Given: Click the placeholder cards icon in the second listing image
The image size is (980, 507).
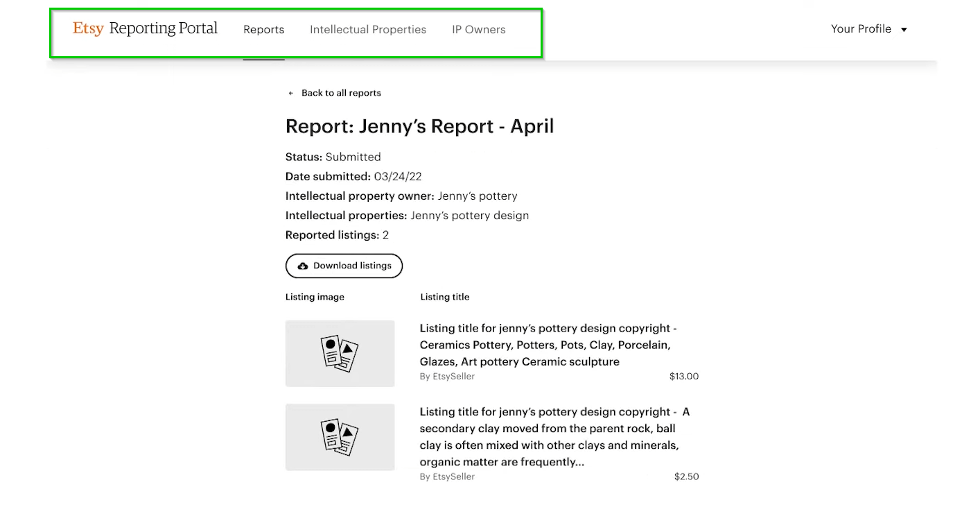Looking at the screenshot, I should tap(340, 437).
